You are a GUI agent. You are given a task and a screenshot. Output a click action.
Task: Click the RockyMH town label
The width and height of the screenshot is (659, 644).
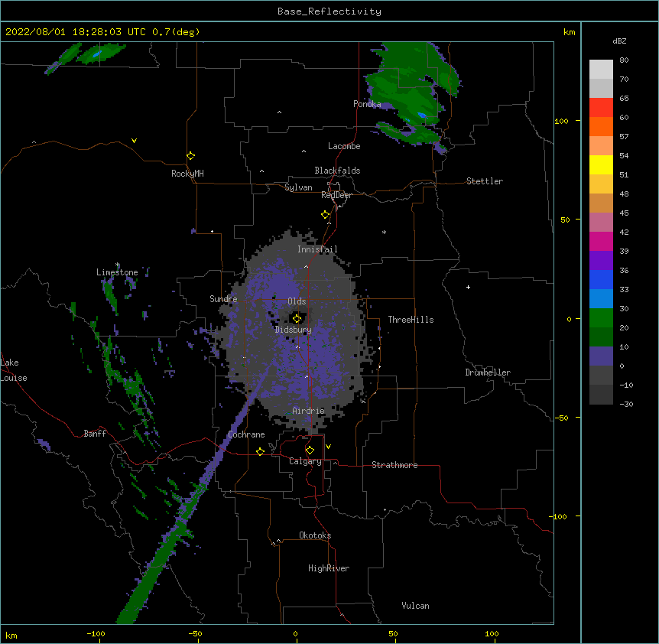click(x=187, y=174)
